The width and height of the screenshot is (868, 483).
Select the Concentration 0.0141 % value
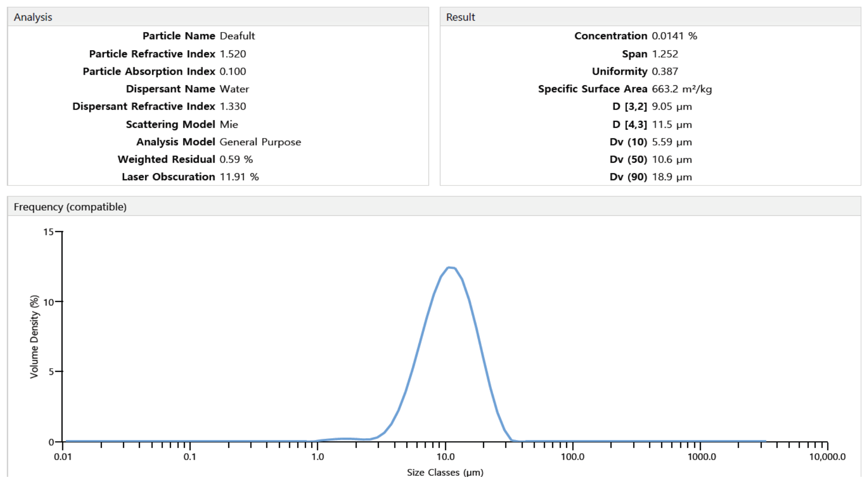click(674, 36)
